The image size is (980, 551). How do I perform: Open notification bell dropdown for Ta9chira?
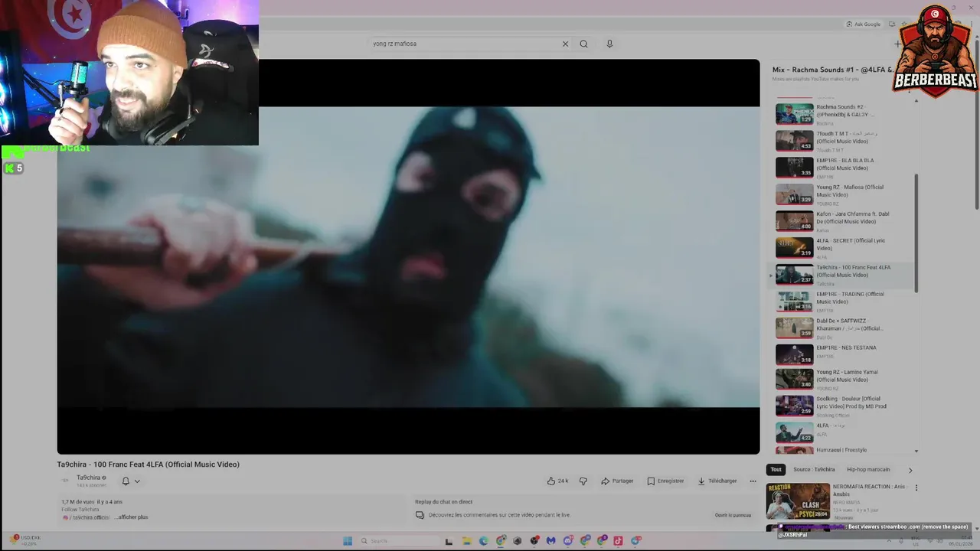coord(131,481)
